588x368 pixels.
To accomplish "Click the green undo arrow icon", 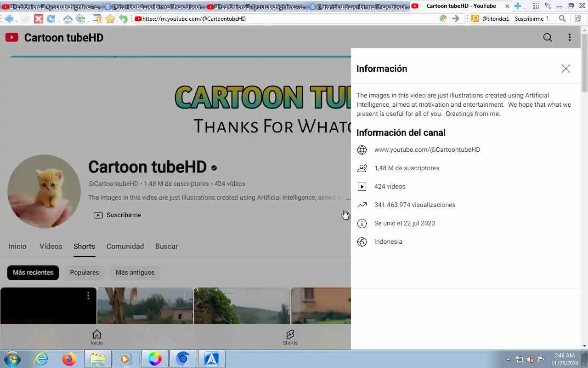I will pyautogui.click(x=123, y=19).
